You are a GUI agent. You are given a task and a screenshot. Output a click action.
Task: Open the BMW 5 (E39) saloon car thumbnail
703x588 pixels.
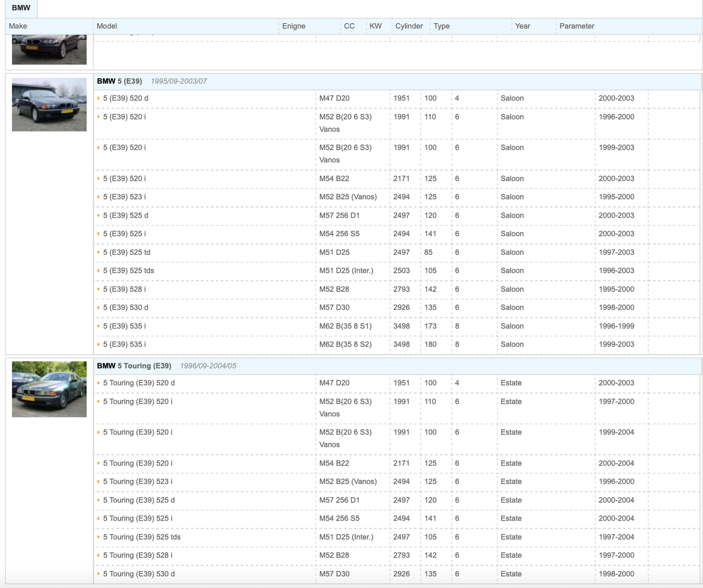click(x=49, y=105)
